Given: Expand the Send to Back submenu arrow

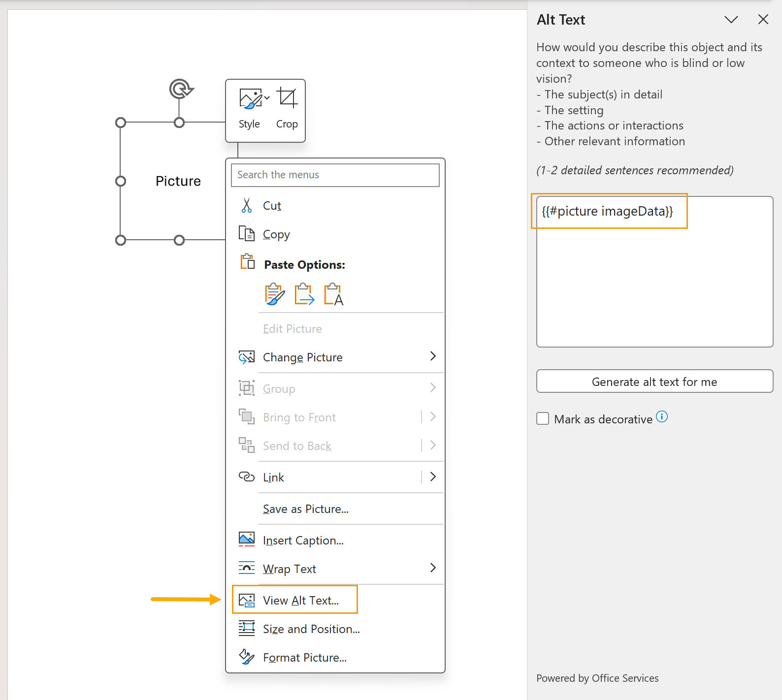Looking at the screenshot, I should pos(433,445).
